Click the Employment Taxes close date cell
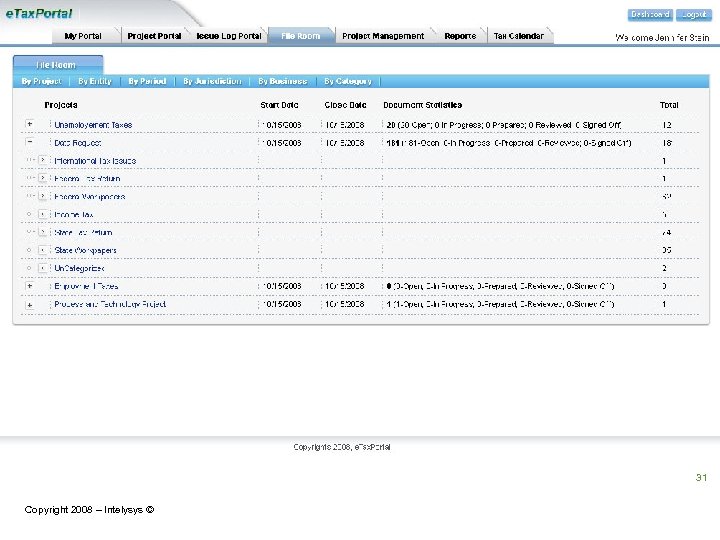 [345, 286]
